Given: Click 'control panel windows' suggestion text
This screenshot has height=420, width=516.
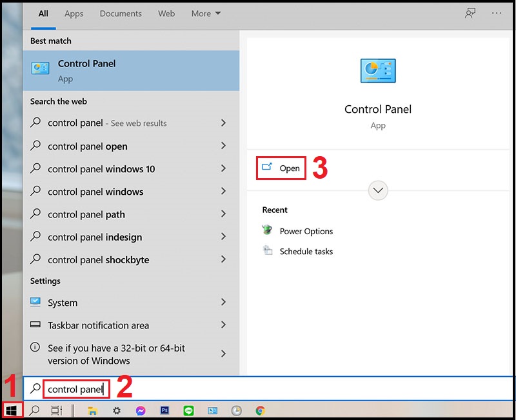Looking at the screenshot, I should point(95,192).
